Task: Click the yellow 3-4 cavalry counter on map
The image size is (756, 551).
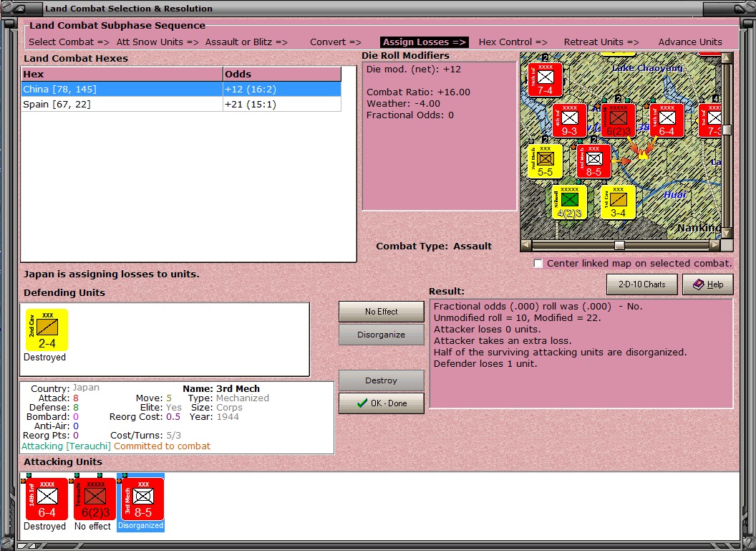Action: (618, 203)
